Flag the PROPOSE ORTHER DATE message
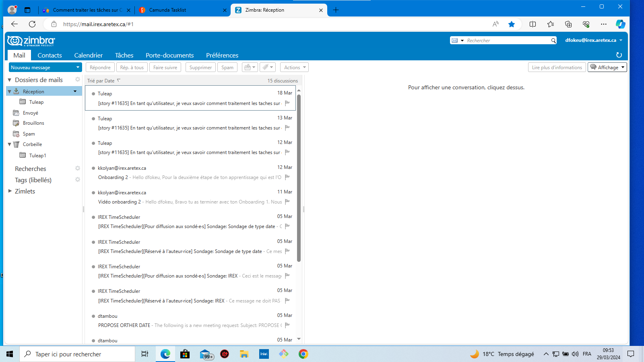 [x=287, y=325]
